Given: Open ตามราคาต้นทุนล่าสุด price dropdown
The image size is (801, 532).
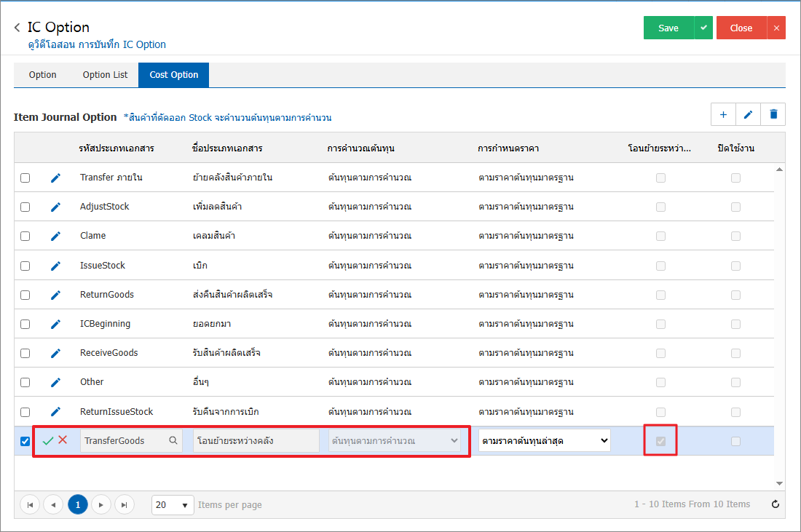Looking at the screenshot, I should [x=544, y=440].
